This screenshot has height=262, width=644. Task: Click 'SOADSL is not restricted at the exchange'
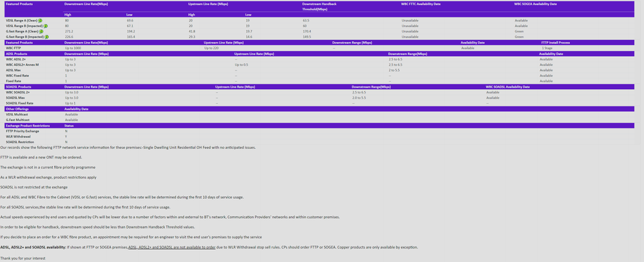click(34, 187)
